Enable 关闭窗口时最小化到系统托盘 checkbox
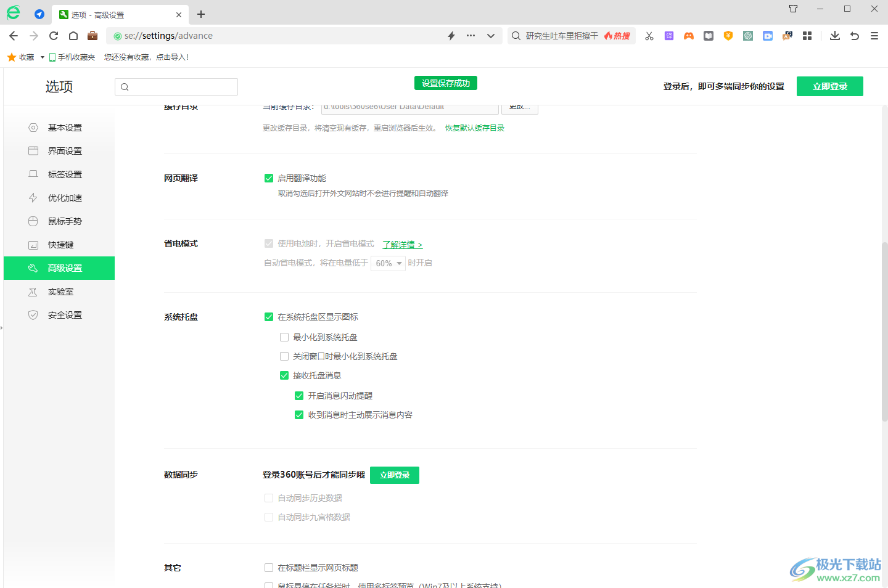 284,356
